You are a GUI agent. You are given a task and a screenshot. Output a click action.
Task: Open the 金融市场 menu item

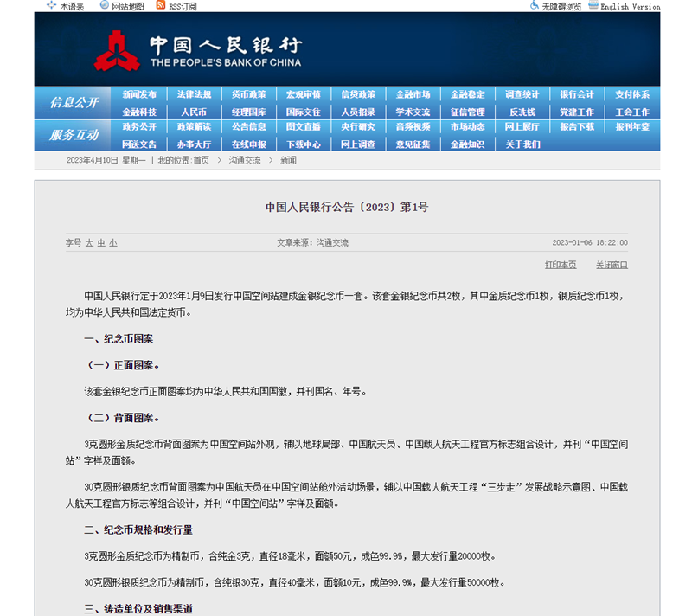pyautogui.click(x=413, y=94)
